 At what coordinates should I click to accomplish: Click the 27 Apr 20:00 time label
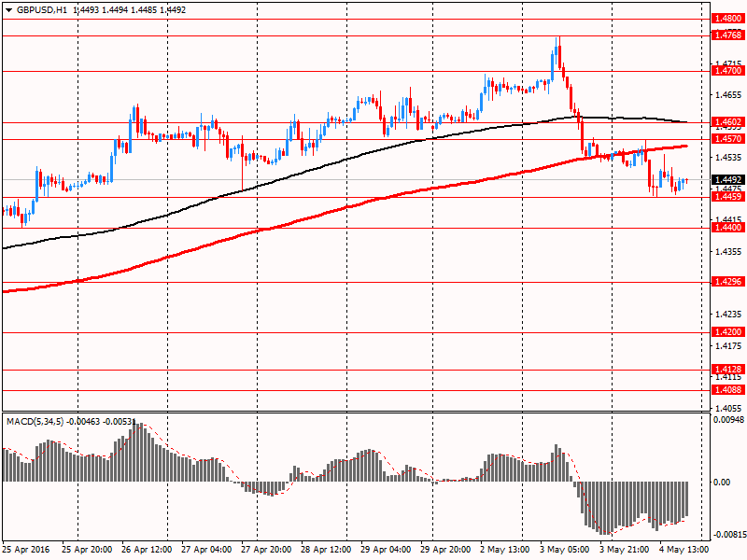(266, 550)
